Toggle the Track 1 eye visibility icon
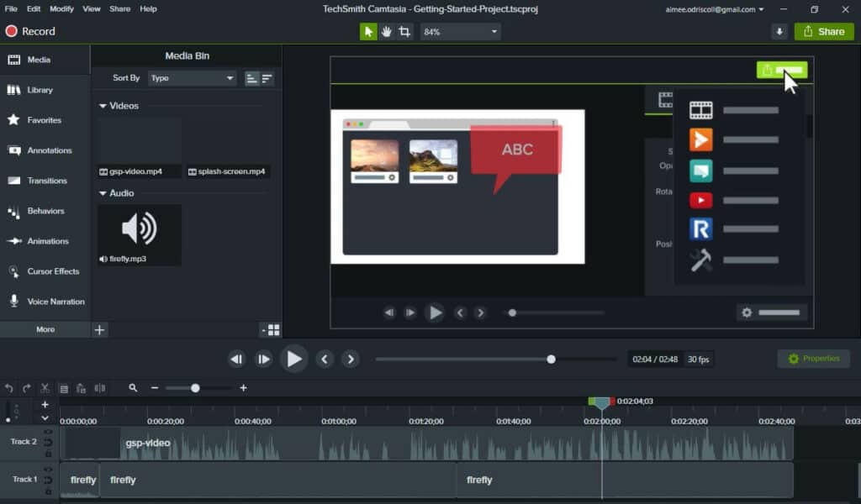Screen dimensions: 861x504 (x=48, y=470)
